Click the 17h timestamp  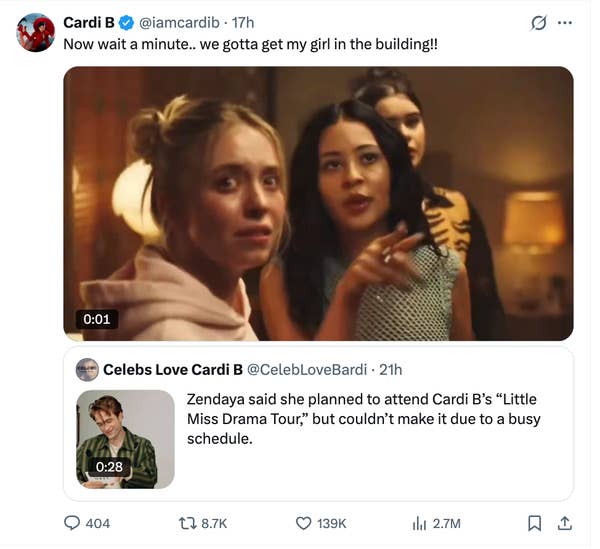[244, 23]
